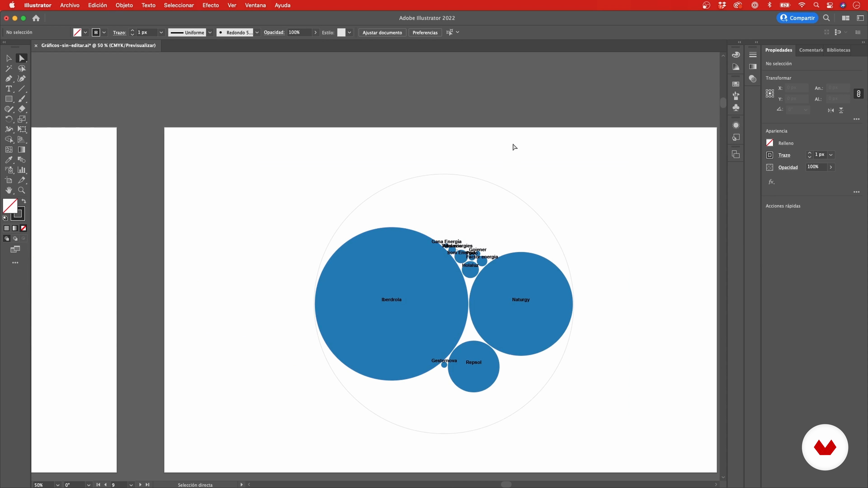
Task: Select the Shape Builder tool
Action: pyautogui.click(x=9, y=139)
